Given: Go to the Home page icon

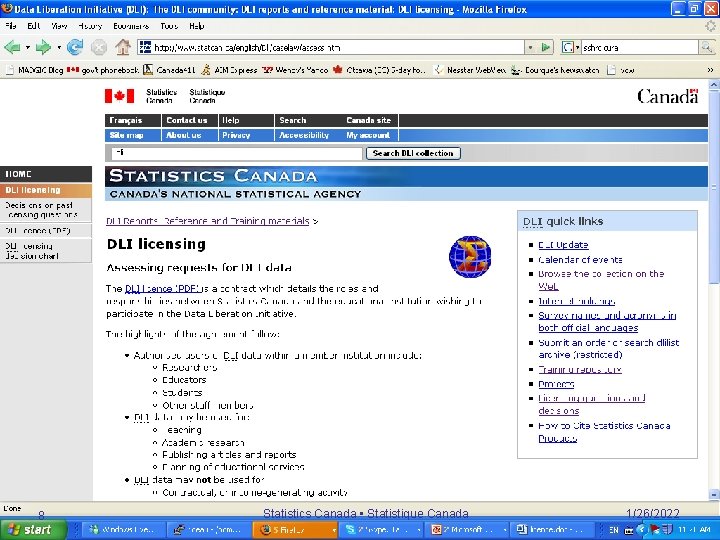Looking at the screenshot, I should (x=123, y=47).
